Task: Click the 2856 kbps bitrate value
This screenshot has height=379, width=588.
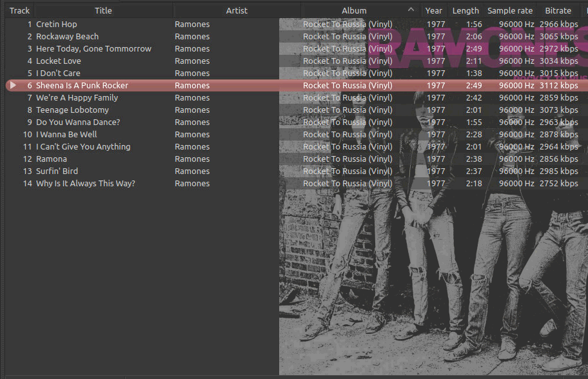Action: 559,159
